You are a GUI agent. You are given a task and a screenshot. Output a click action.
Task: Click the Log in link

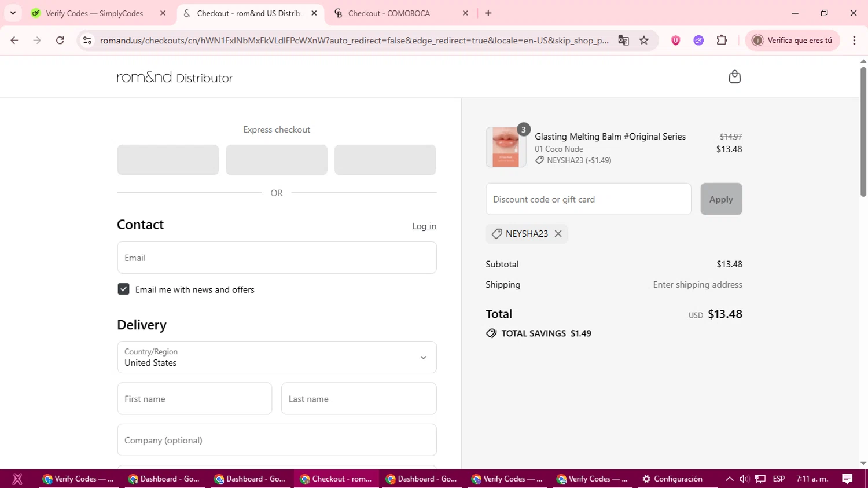[x=424, y=226]
